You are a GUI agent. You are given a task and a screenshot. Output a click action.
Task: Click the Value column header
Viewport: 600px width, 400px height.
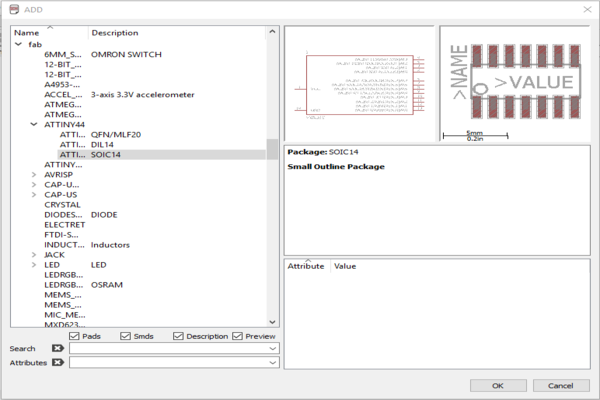pos(345,266)
